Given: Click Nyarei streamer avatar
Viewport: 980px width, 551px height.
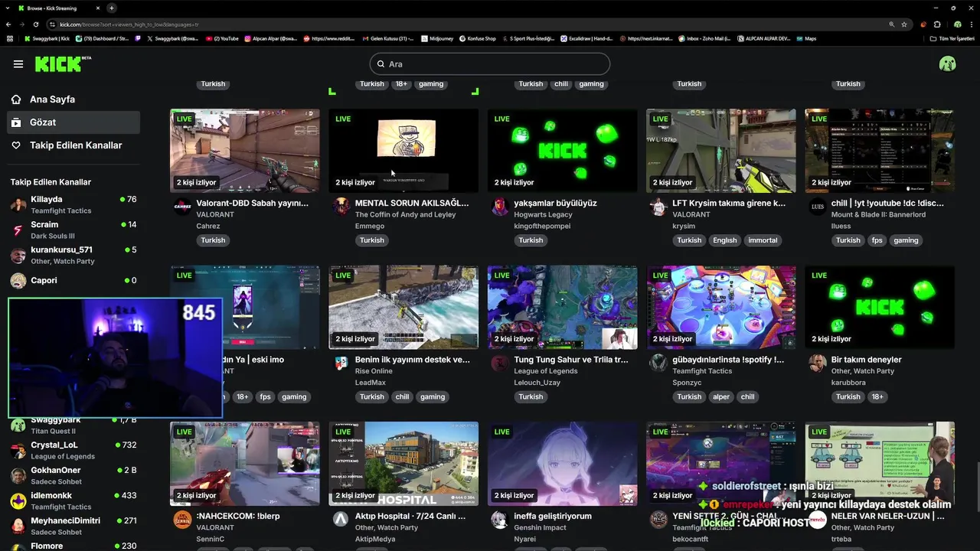Looking at the screenshot, I should (500, 520).
